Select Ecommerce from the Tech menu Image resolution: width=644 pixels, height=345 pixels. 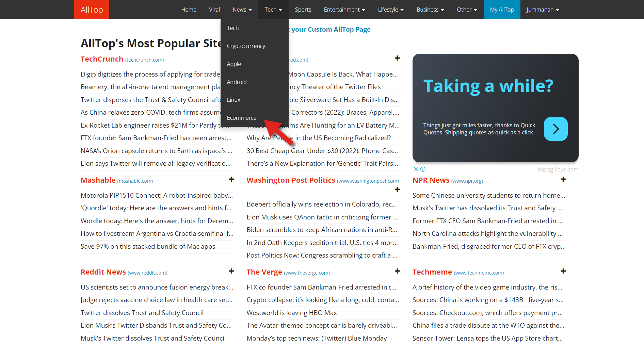[242, 117]
